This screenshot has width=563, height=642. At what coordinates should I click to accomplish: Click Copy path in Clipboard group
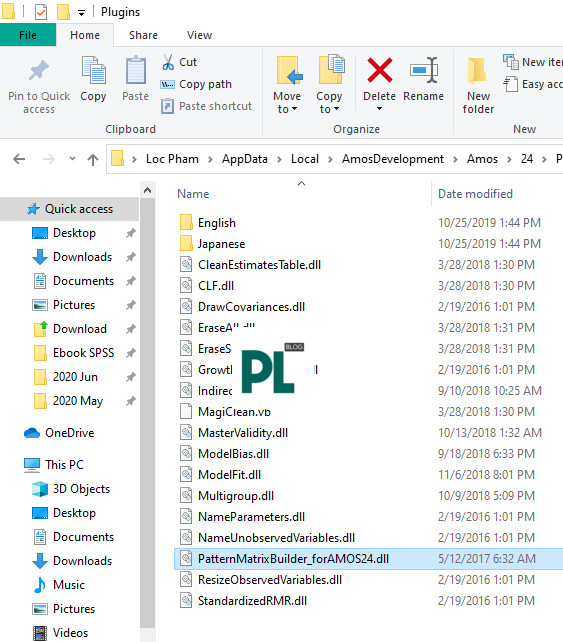[x=196, y=84]
